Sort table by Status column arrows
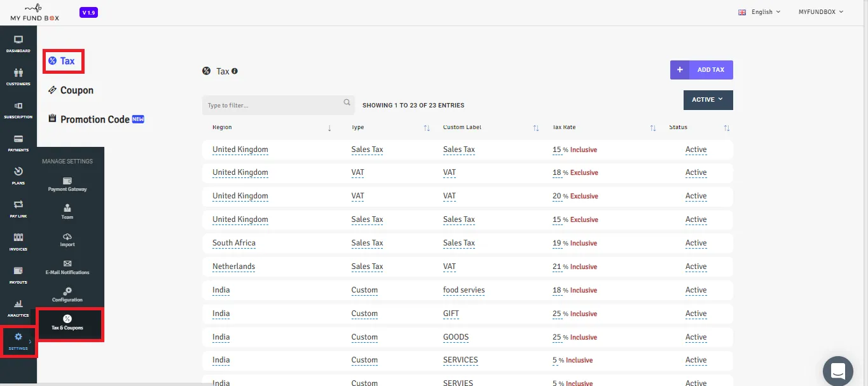The width and height of the screenshot is (868, 386). pyautogui.click(x=727, y=128)
